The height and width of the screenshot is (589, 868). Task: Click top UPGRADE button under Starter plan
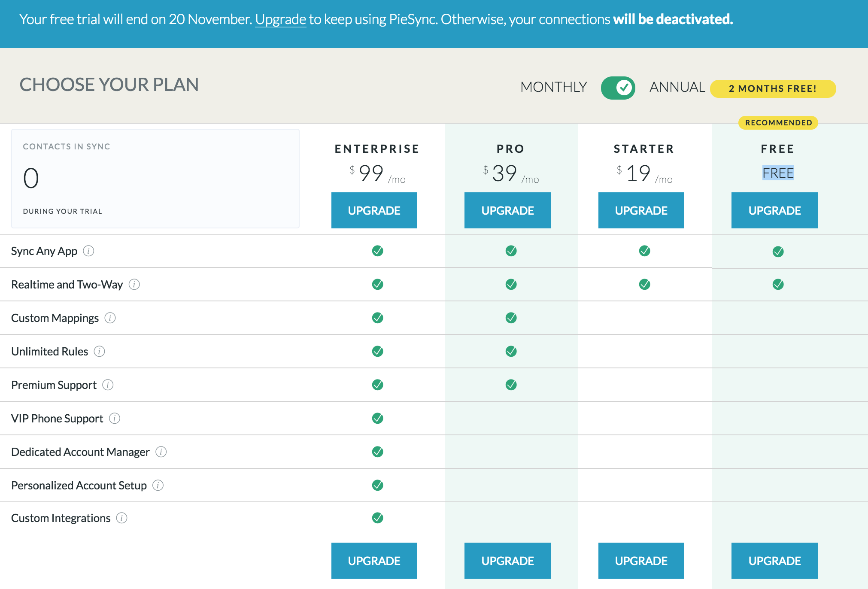coord(641,210)
